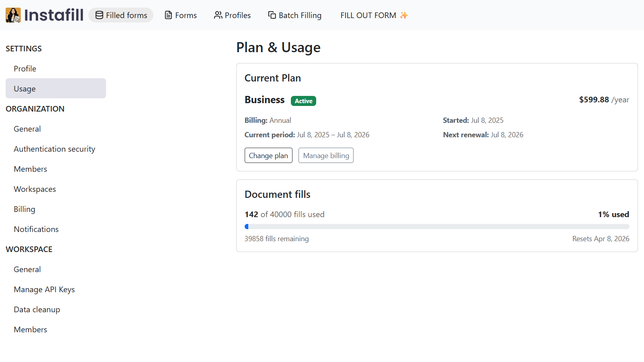Viewport: 644px width, 362px height.
Task: Click the Forms document icon
Action: click(x=168, y=15)
